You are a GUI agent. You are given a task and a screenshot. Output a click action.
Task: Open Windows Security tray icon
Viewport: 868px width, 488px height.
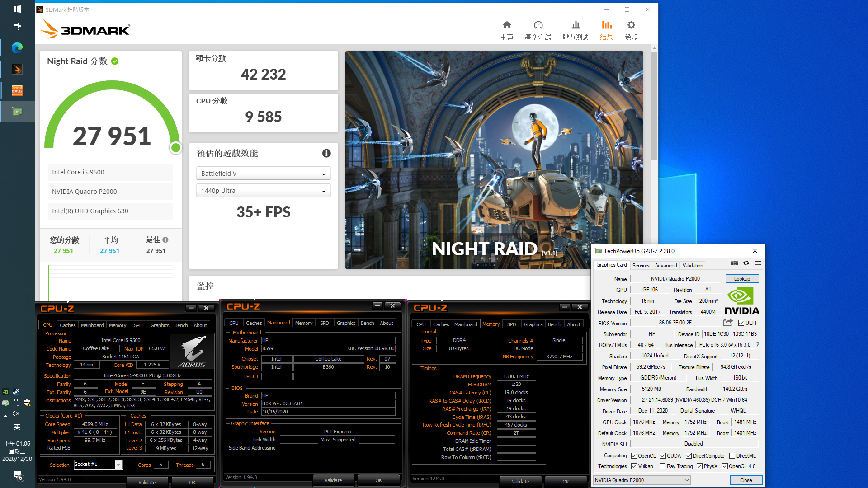coord(27,403)
